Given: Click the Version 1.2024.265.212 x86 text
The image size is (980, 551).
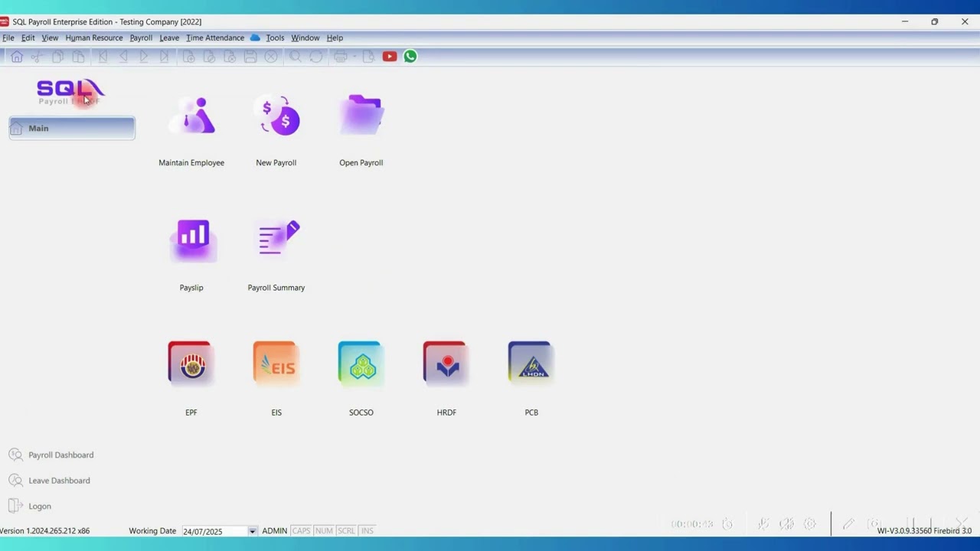Looking at the screenshot, I should [x=44, y=531].
